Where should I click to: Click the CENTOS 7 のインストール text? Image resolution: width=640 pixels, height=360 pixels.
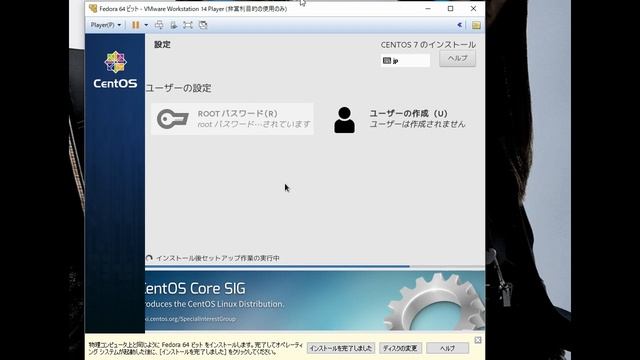click(428, 45)
